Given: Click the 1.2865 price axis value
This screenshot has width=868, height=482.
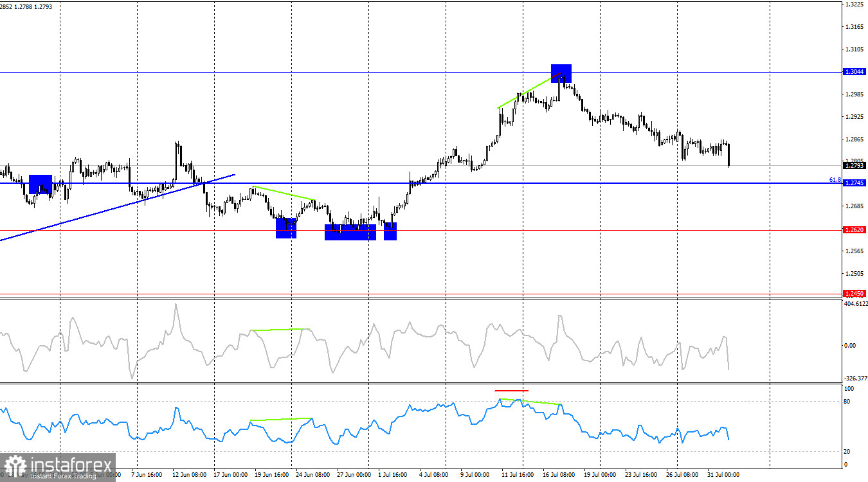Looking at the screenshot, I should tap(854, 139).
